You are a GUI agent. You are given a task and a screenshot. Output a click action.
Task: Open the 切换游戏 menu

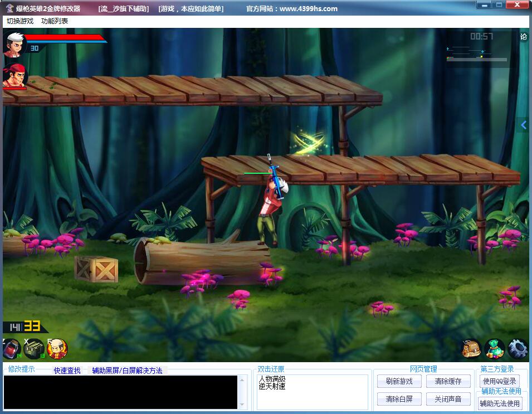point(20,21)
